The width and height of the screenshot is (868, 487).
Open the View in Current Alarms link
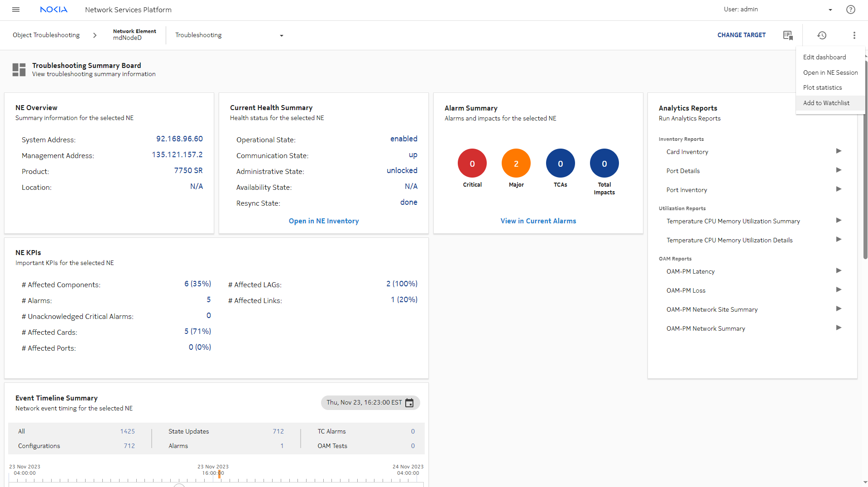tap(538, 221)
